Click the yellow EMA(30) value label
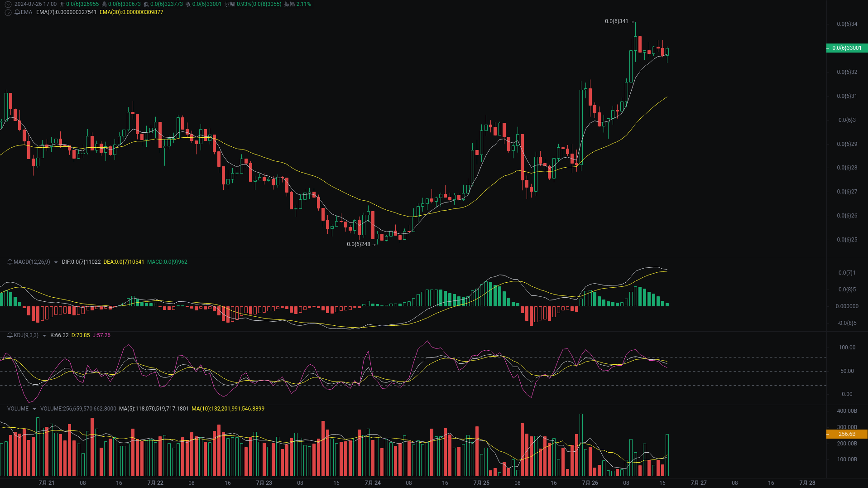 point(131,12)
